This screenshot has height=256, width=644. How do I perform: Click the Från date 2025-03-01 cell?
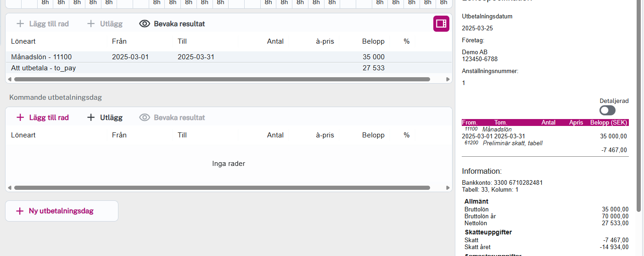tap(130, 57)
